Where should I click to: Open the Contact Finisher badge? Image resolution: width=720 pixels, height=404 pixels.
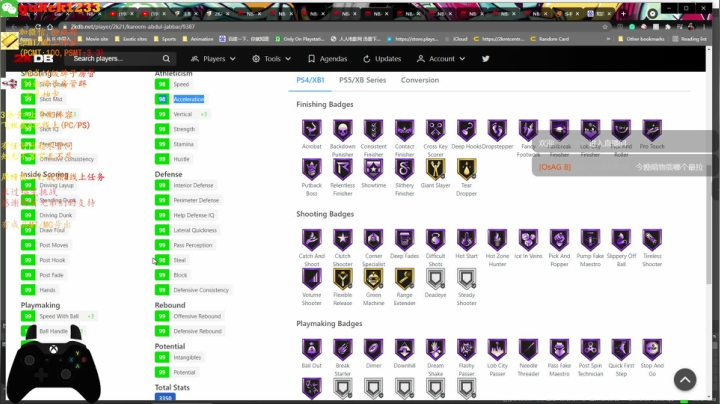(x=405, y=130)
